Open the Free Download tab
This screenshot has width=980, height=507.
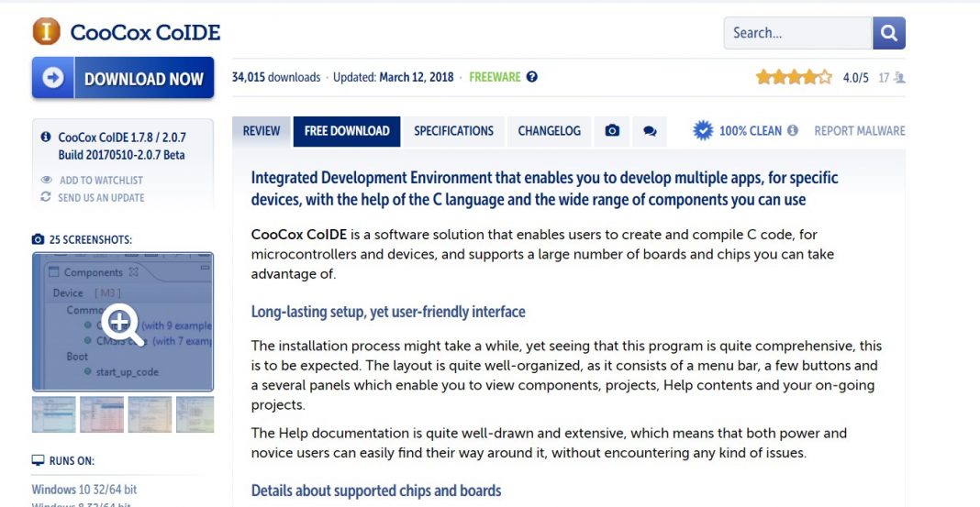click(x=347, y=131)
